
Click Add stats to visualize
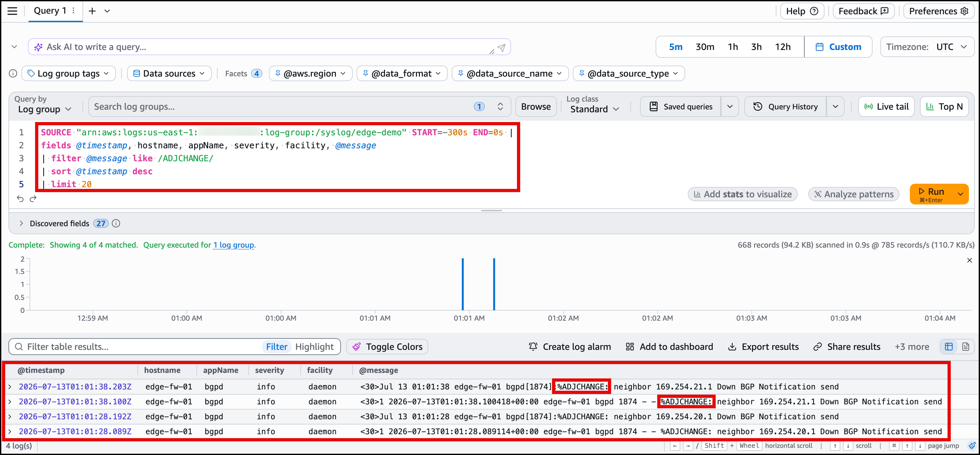click(743, 194)
